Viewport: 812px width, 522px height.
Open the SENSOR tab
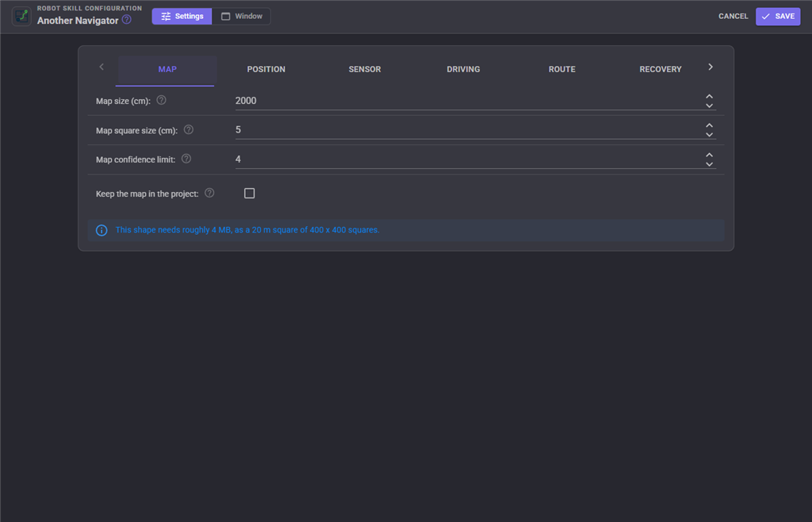pyautogui.click(x=365, y=69)
